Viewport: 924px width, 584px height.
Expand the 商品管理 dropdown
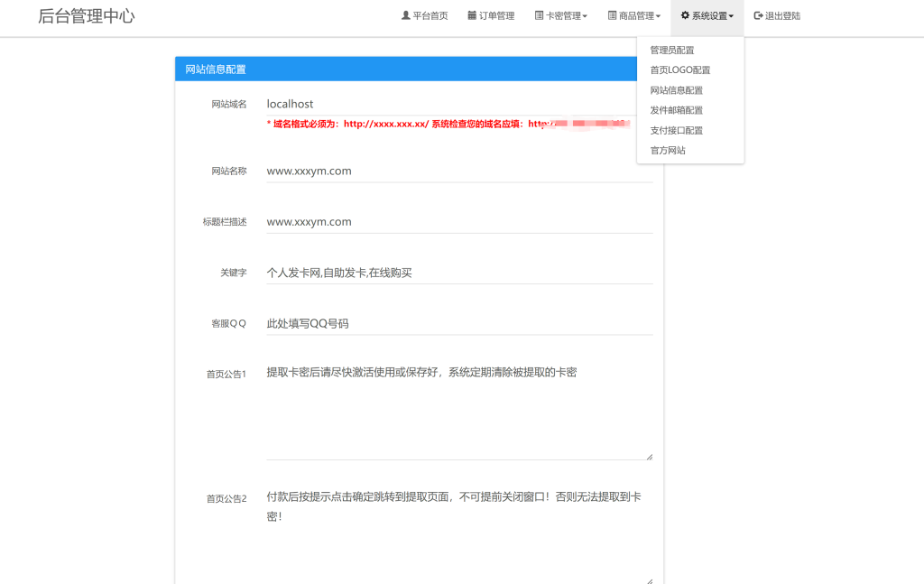(x=634, y=15)
